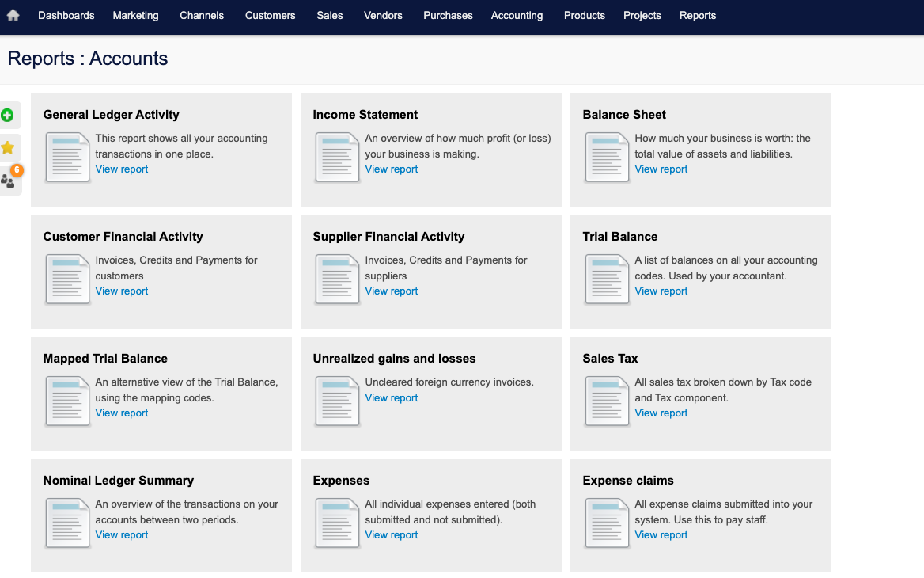Open the Income Statement document icon
Image resolution: width=924 pixels, height=578 pixels.
(336, 157)
